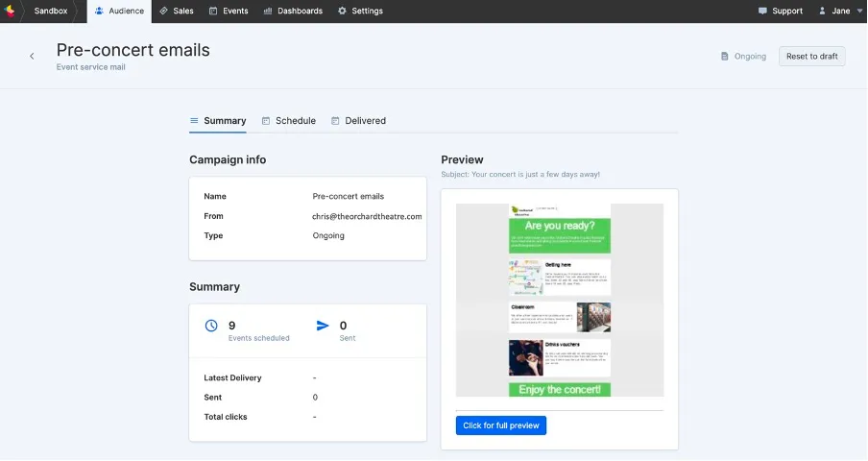
Task: Click the Click for full preview button
Action: (501, 425)
